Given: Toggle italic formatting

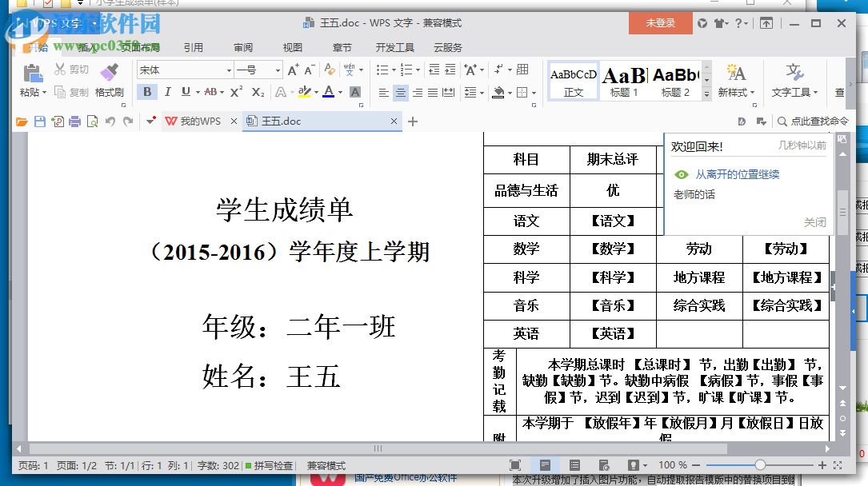Looking at the screenshot, I should coord(168,92).
